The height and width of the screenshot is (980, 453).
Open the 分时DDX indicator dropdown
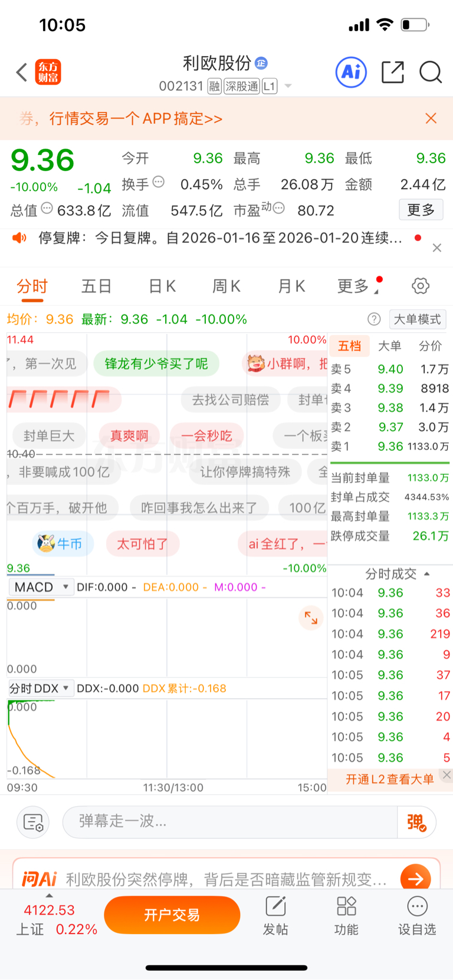point(41,688)
